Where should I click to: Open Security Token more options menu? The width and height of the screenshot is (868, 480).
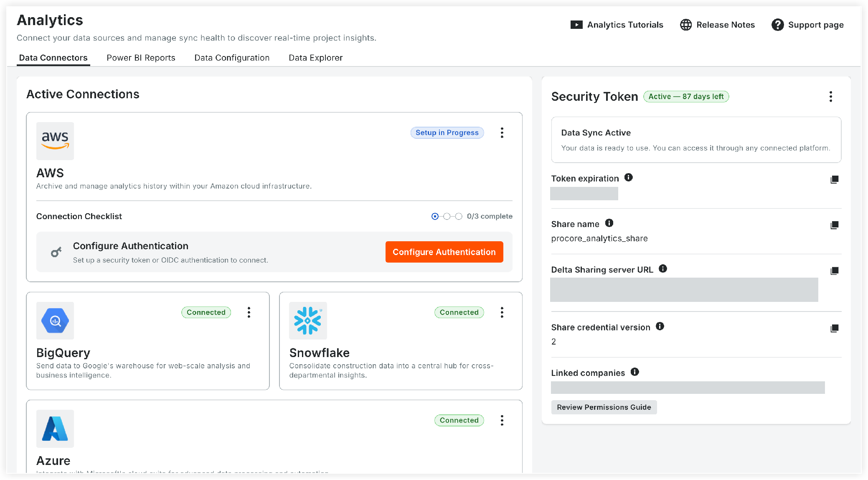[831, 97]
